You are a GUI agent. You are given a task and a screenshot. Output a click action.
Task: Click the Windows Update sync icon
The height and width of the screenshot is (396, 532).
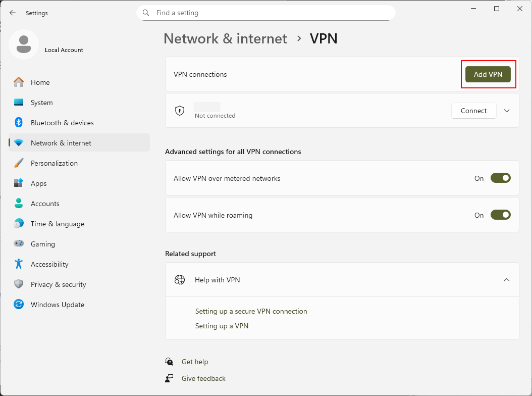[x=19, y=305]
